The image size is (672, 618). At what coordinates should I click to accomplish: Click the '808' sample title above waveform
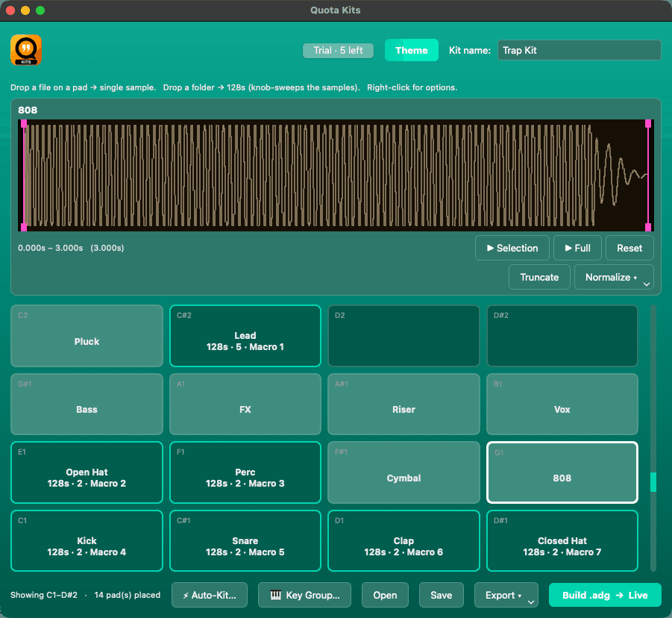[28, 110]
